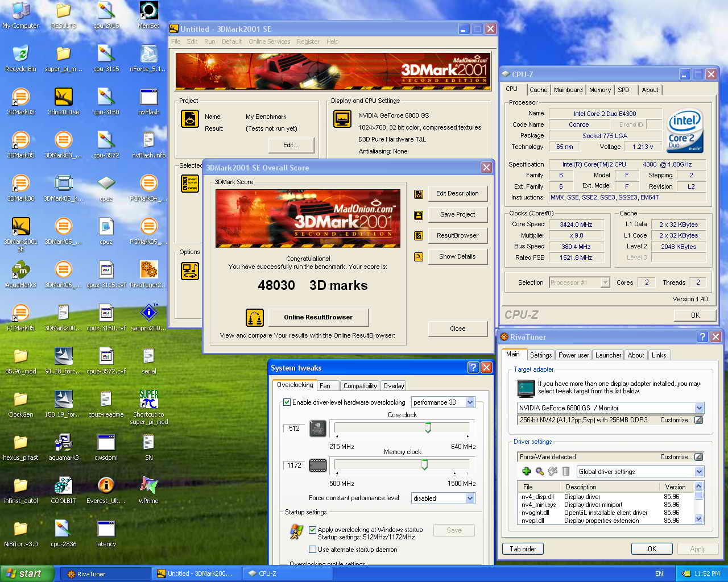The image size is (728, 582).
Task: Select the wPrime desktop icon
Action: pyautogui.click(x=148, y=490)
